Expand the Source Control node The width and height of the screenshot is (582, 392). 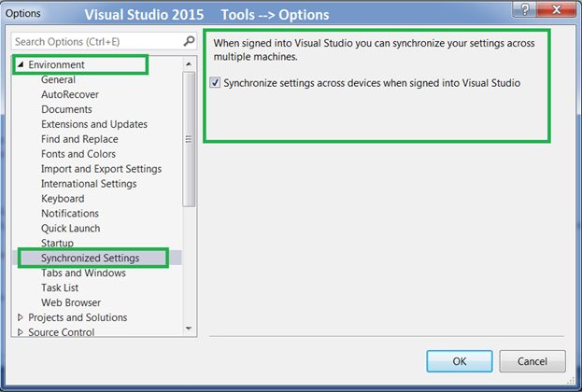(x=21, y=332)
